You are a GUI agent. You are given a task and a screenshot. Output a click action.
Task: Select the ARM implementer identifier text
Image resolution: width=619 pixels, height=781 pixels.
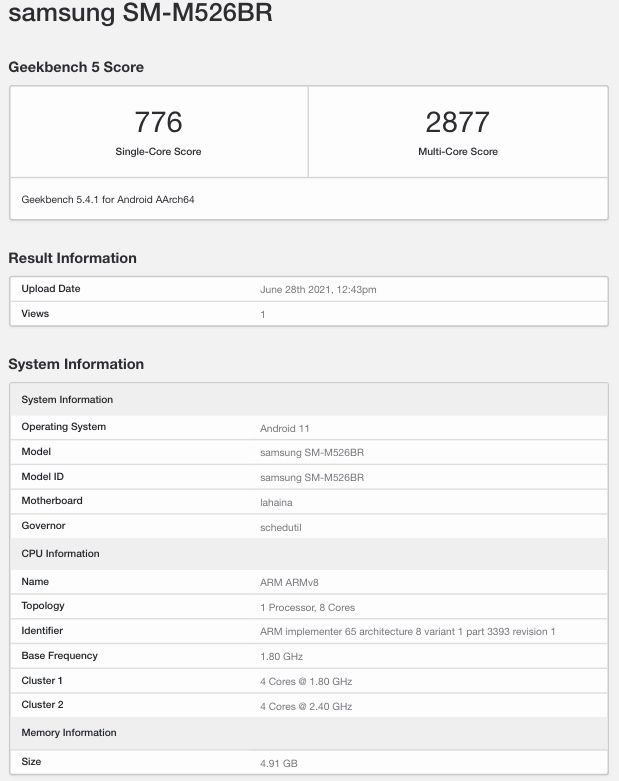click(x=407, y=632)
